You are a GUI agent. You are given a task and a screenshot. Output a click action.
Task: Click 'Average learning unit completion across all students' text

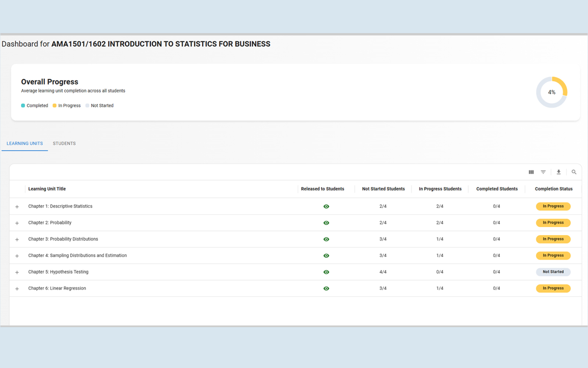(73, 91)
